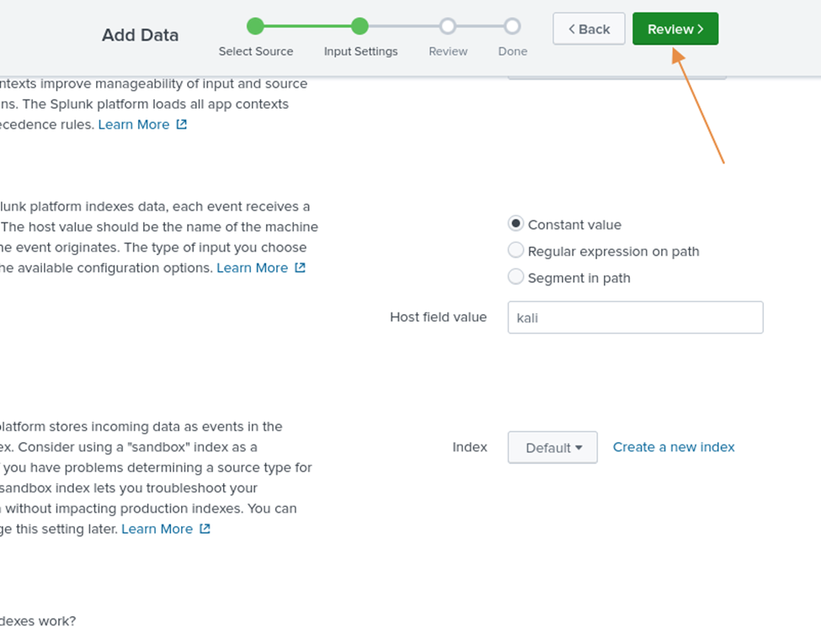This screenshot has width=821, height=644.
Task: Click the Input Settings step circle
Action: pos(360,26)
